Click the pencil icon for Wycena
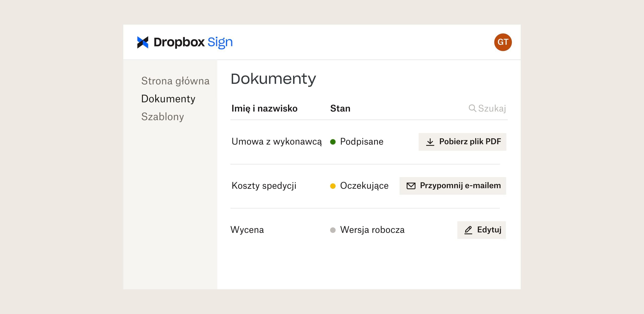 [x=468, y=230]
